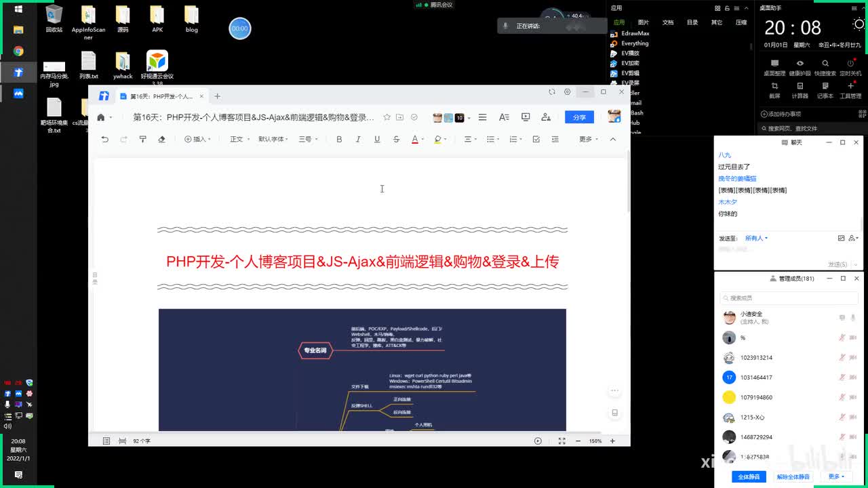Select the format painter tool
This screenshot has height=488, width=868.
(142, 139)
